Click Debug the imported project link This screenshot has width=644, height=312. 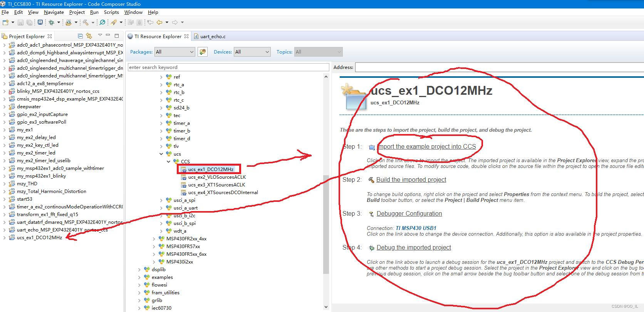pos(414,248)
